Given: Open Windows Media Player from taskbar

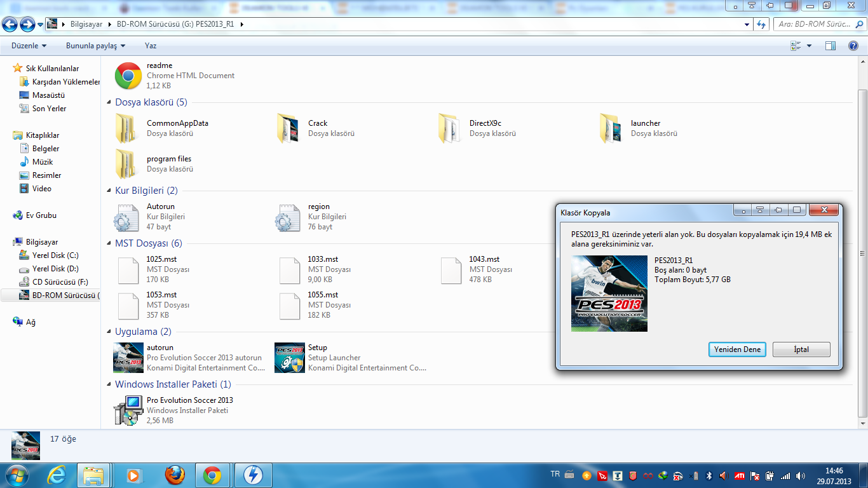Looking at the screenshot, I should click(x=133, y=475).
